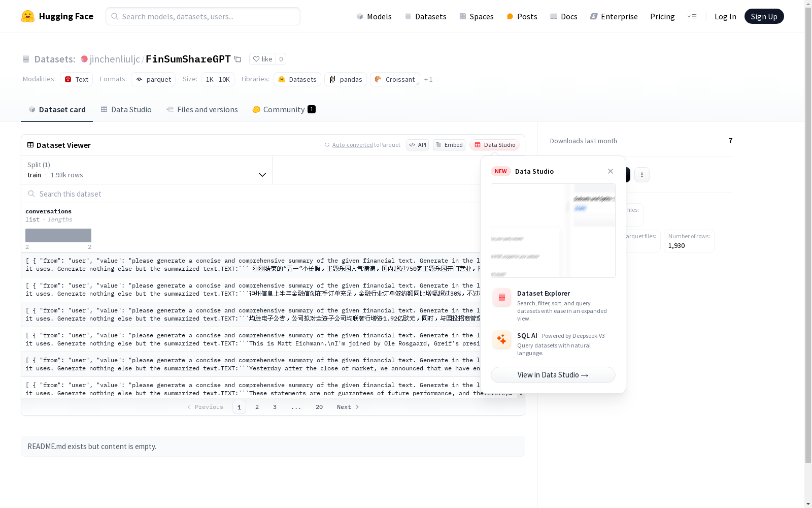
Task: Click the FinSumShareGPT dataset title
Action: 188,59
